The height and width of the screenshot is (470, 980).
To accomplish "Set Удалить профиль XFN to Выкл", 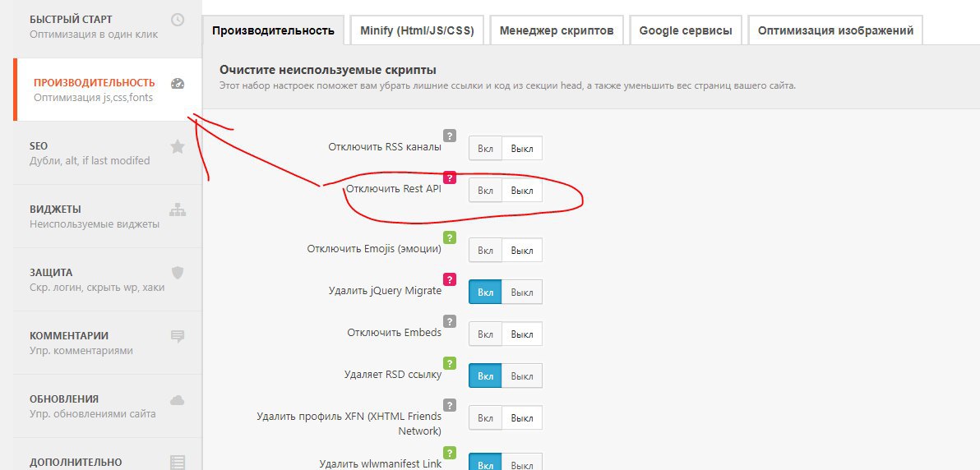I will (x=522, y=417).
